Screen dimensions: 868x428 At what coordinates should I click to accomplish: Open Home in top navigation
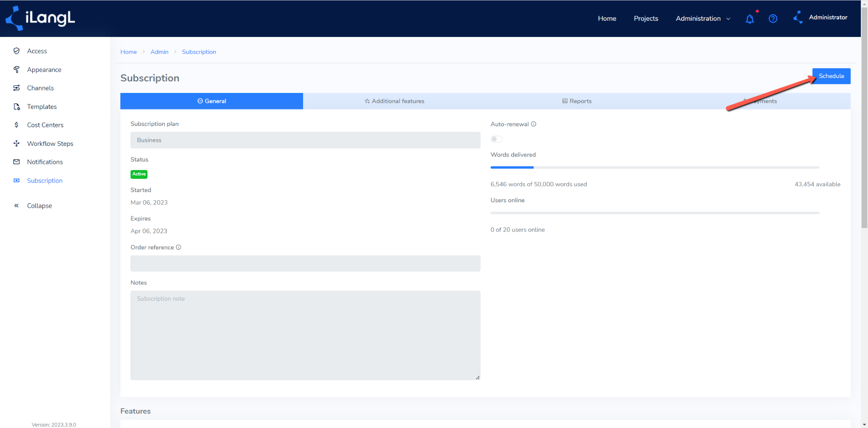[x=607, y=18]
